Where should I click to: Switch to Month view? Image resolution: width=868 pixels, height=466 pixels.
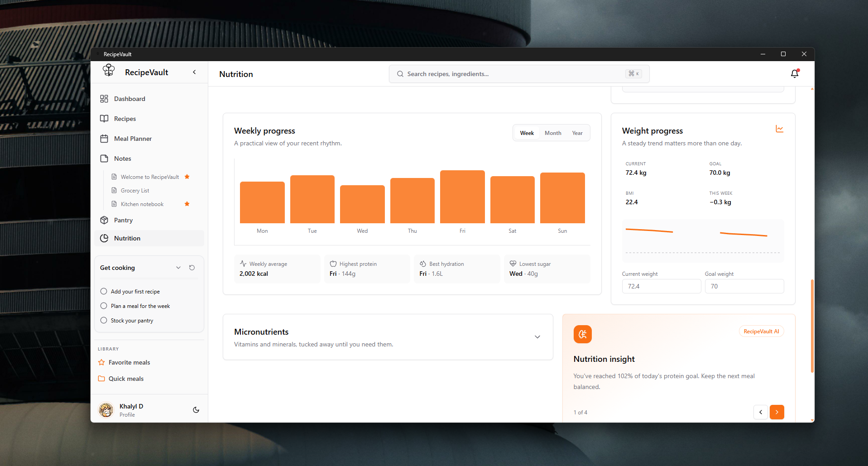coord(553,133)
